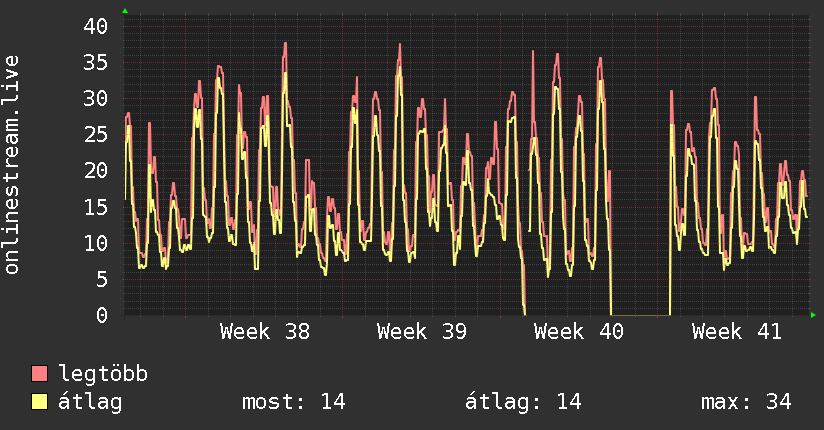This screenshot has width=824, height=430.
Task: Click the pink legtöbb legend swatch
Action: [x=39, y=373]
